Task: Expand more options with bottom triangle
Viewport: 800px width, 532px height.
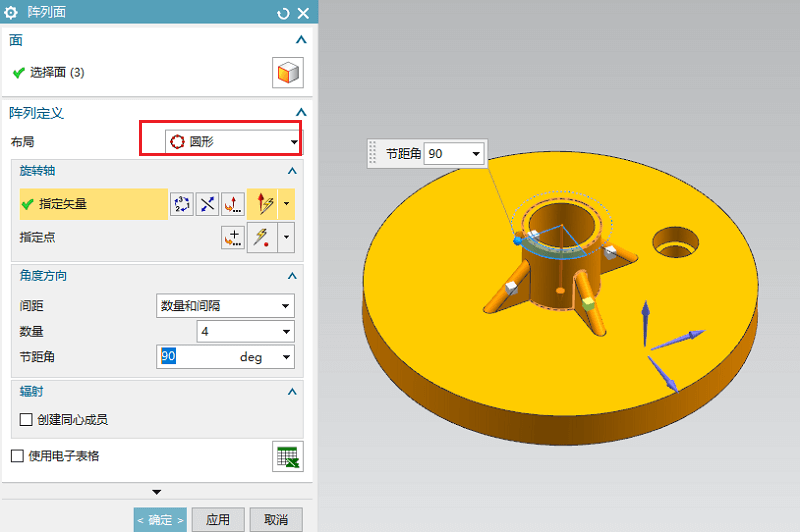Action: pos(157,492)
